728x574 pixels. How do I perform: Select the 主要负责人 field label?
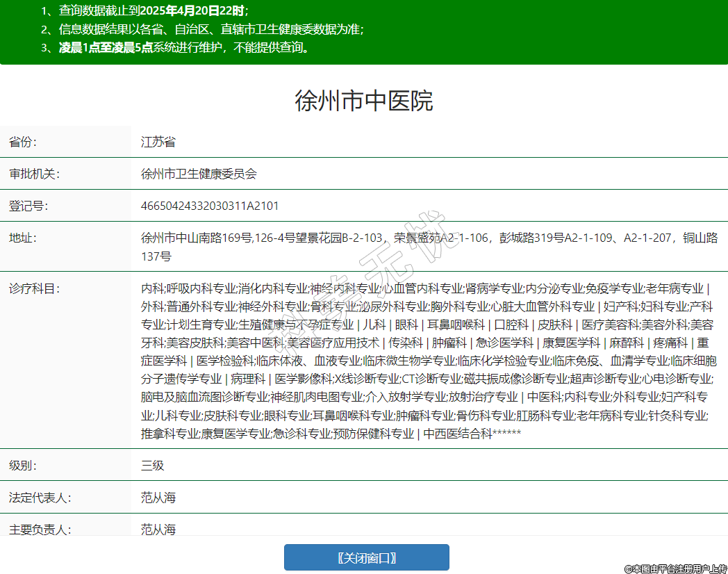point(40,529)
